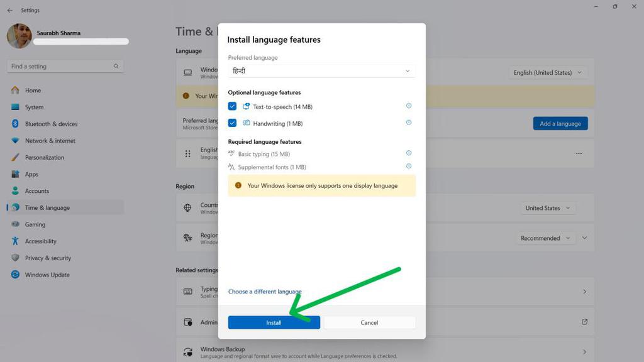644x362 pixels.
Task: Open the Typing settings chevron
Action: click(584, 292)
